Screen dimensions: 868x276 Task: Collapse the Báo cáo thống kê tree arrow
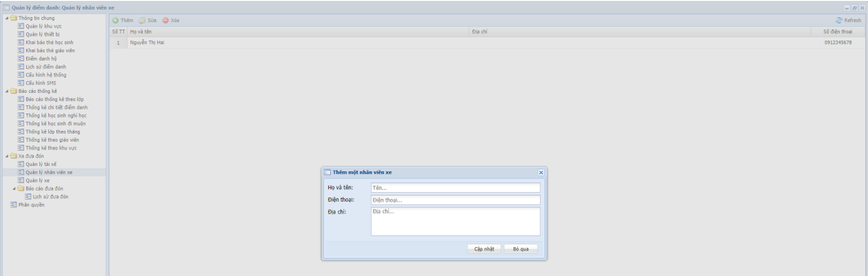(6, 91)
